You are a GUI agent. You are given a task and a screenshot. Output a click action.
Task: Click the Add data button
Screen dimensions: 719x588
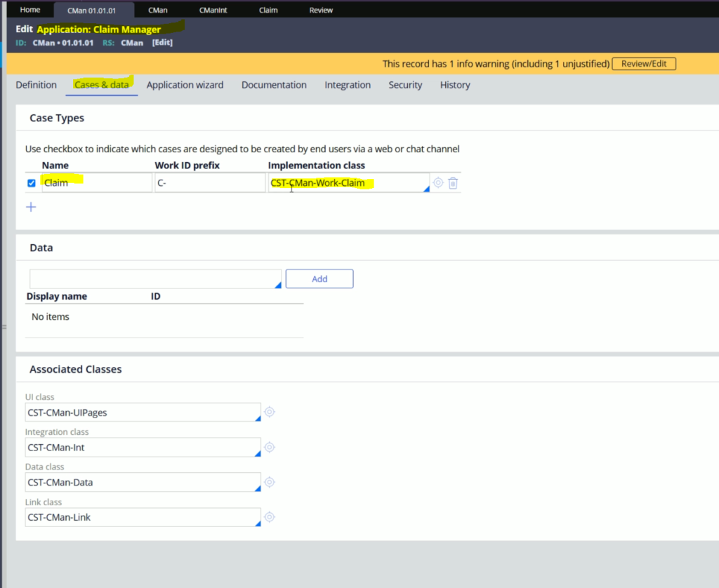tap(319, 279)
